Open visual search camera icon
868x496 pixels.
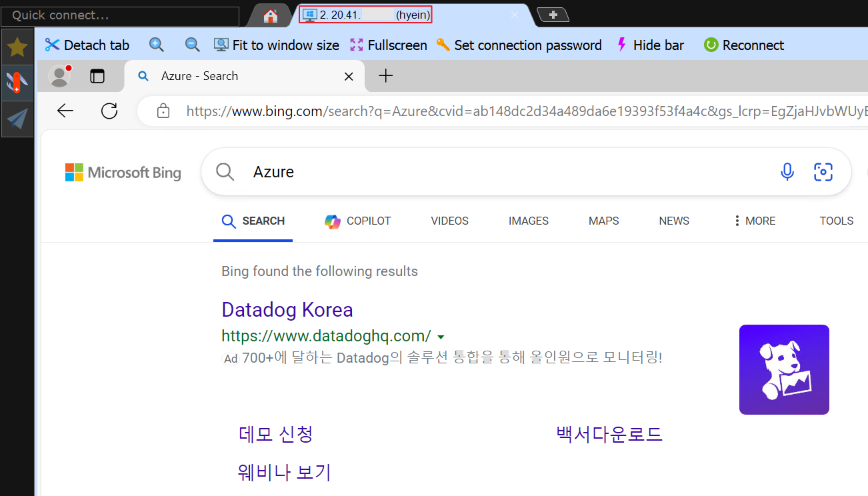[x=823, y=172]
